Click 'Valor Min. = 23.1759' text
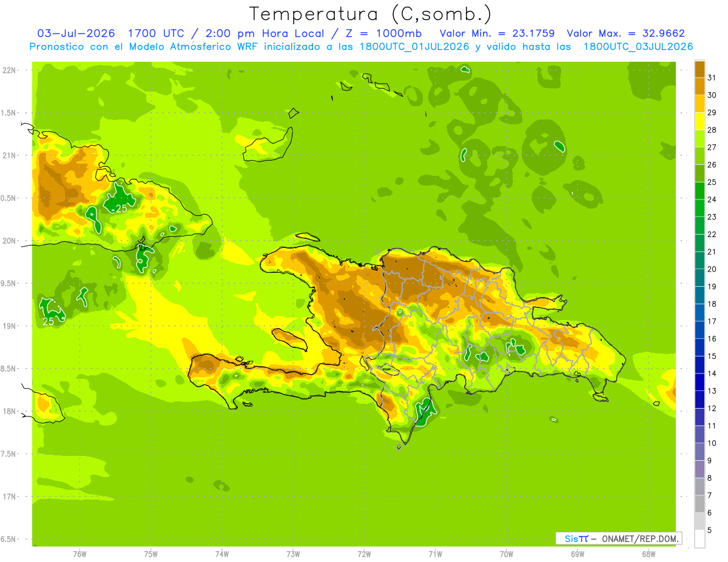 coord(497,33)
